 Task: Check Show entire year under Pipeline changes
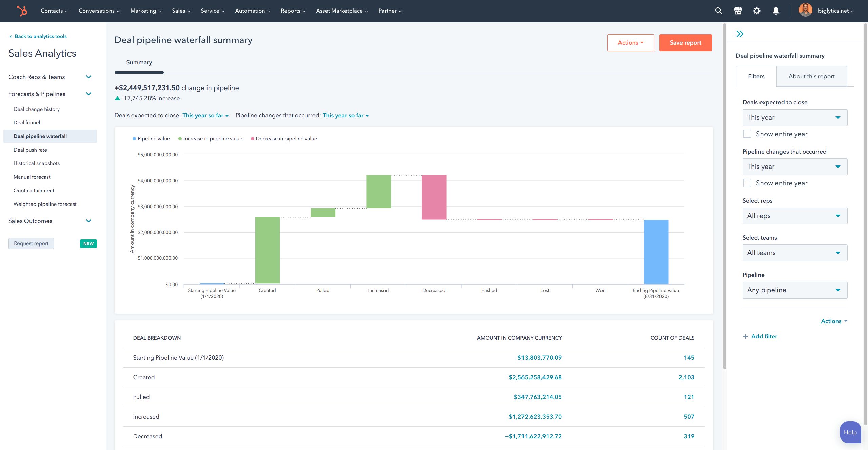click(x=747, y=183)
